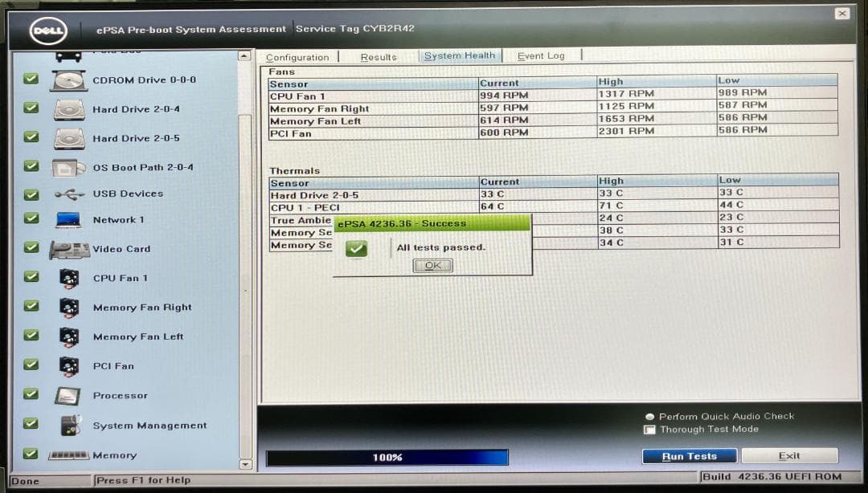This screenshot has width=868, height=493.
Task: Click the sidebar scroll-up arrow
Action: coord(244,55)
